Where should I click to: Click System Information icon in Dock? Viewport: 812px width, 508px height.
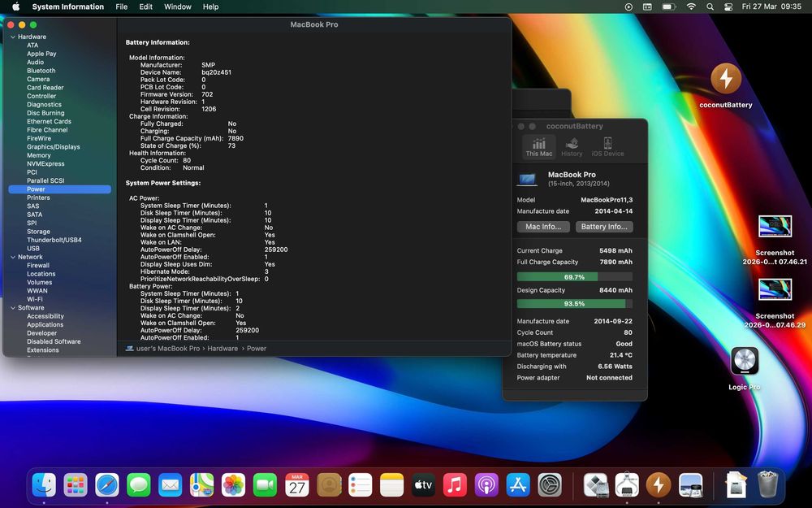627,485
